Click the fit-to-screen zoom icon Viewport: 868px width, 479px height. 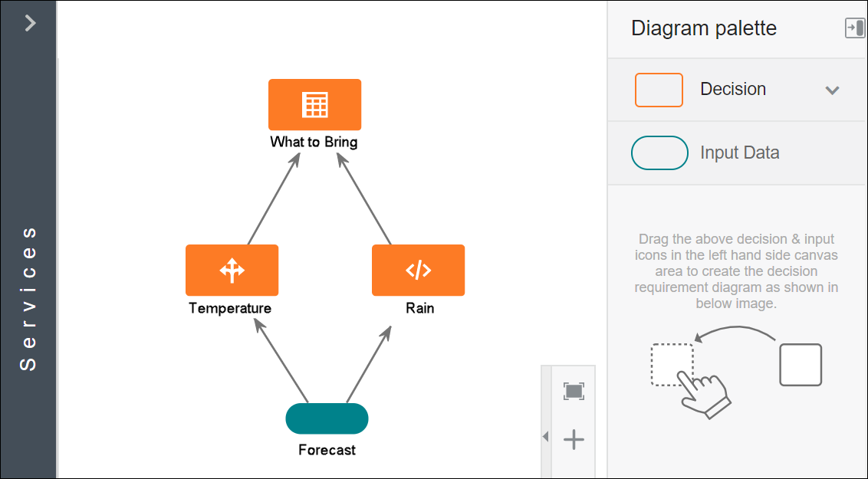(x=574, y=391)
